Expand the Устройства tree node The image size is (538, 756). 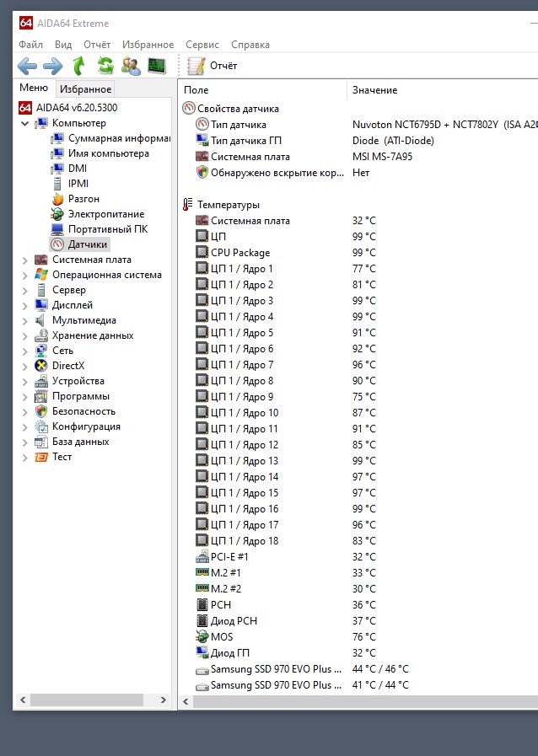(x=25, y=382)
